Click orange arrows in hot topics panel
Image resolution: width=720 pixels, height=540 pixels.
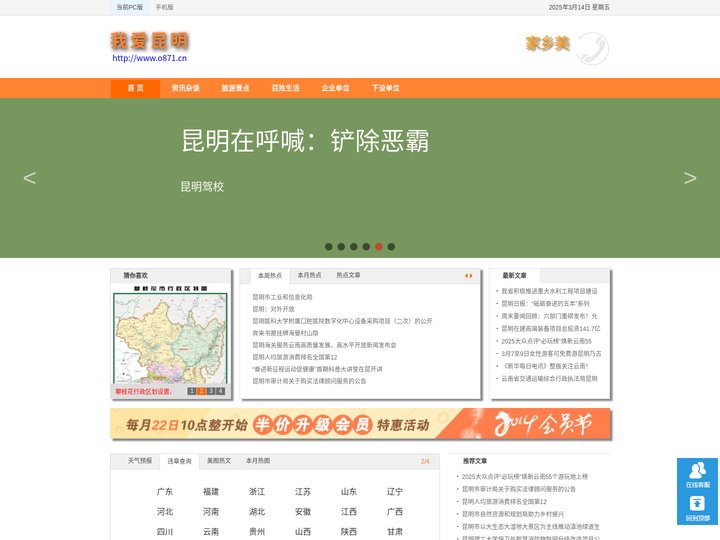coord(468,276)
